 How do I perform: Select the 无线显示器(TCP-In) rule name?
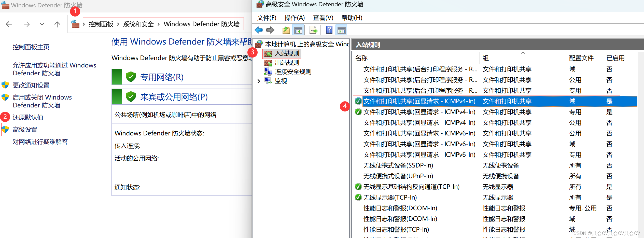(x=390, y=197)
